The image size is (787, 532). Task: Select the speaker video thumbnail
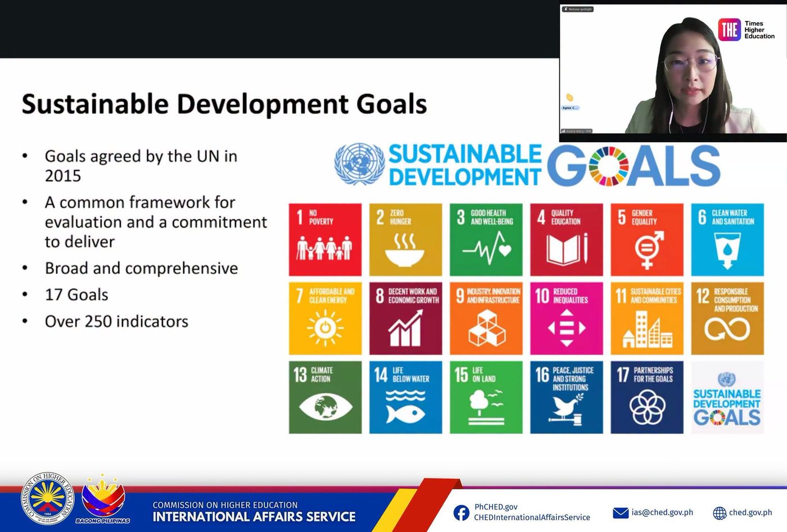tap(673, 69)
